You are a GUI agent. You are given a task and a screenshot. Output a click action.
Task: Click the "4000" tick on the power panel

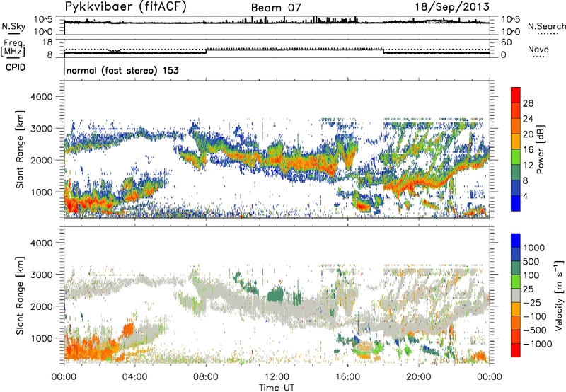point(42,97)
